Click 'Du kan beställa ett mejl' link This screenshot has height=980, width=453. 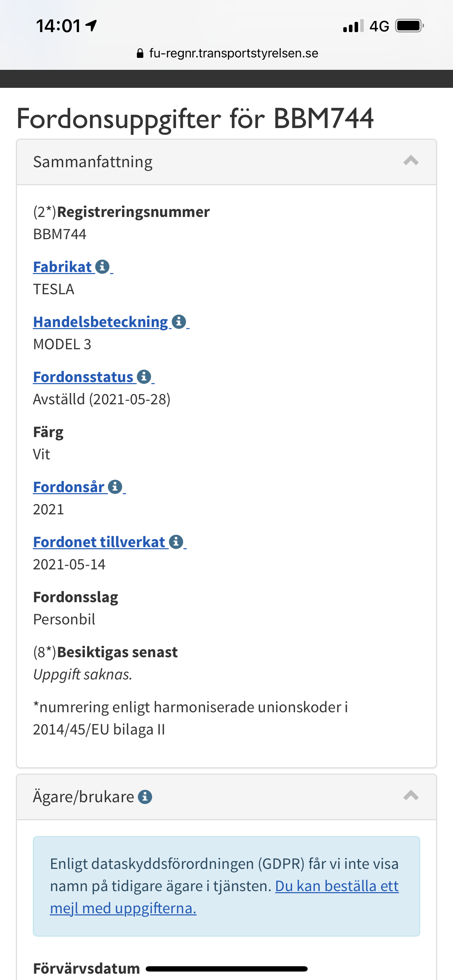pyautogui.click(x=336, y=886)
